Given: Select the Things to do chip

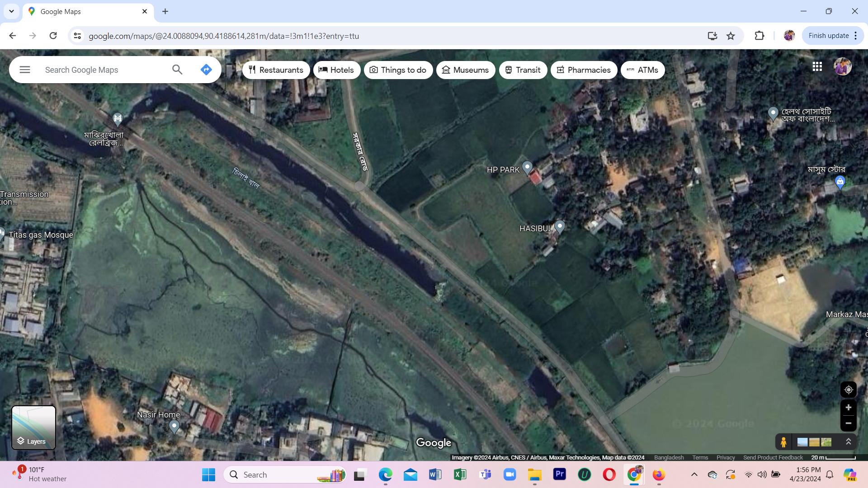Looking at the screenshot, I should coord(398,70).
